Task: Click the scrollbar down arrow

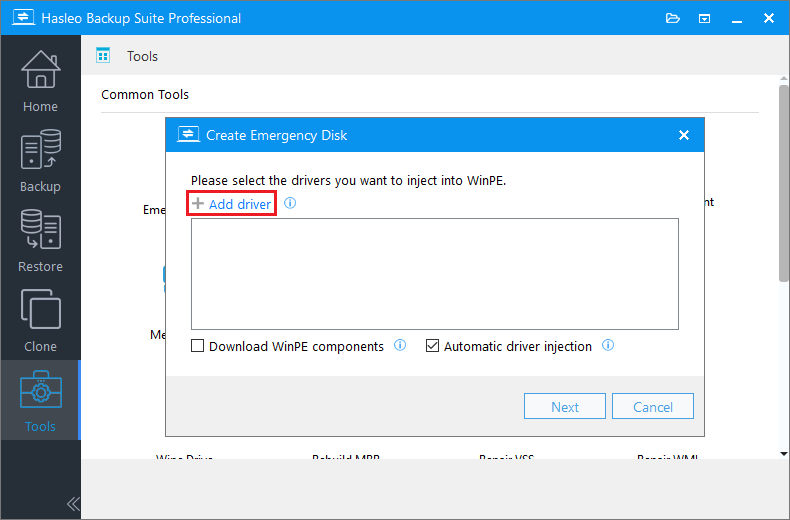Action: coord(784,453)
